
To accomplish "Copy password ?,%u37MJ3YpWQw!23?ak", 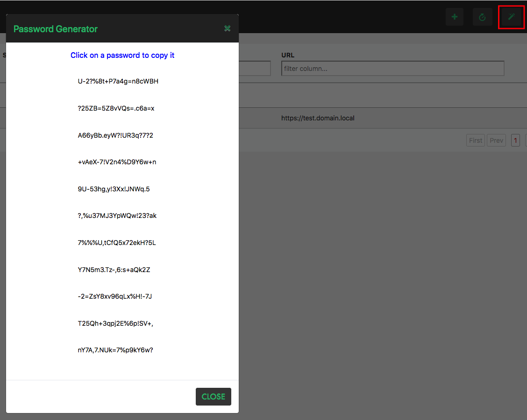I will [117, 216].
